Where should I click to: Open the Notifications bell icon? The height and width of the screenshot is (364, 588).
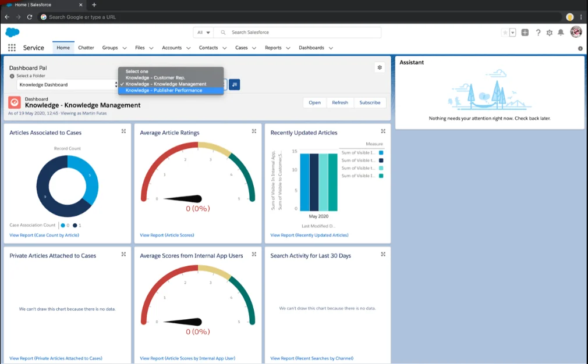point(561,33)
